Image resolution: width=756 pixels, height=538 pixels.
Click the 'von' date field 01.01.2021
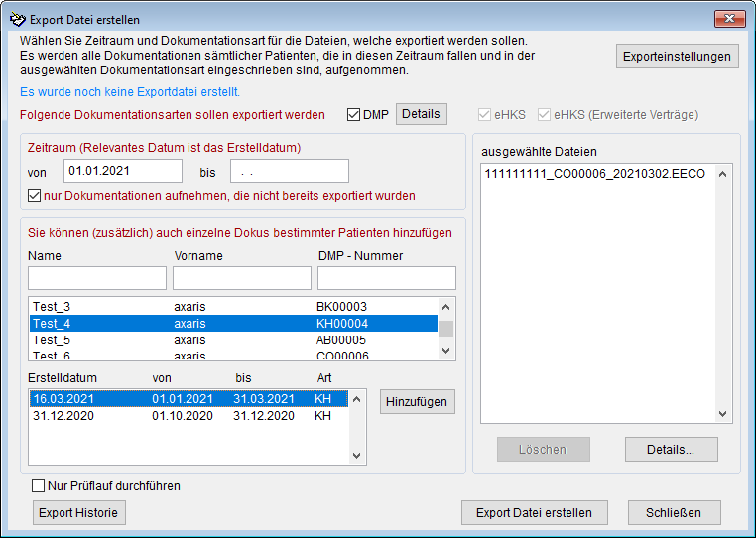[123, 171]
